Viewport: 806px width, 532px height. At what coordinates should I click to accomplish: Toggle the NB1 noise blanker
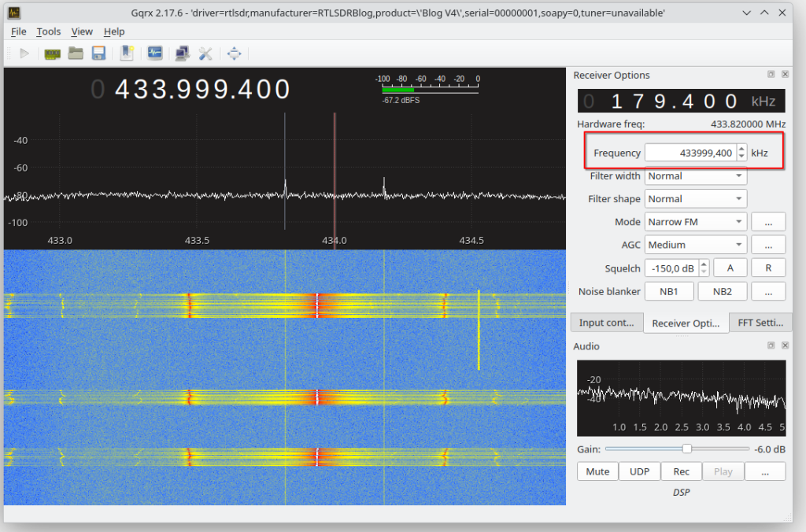pyautogui.click(x=669, y=291)
